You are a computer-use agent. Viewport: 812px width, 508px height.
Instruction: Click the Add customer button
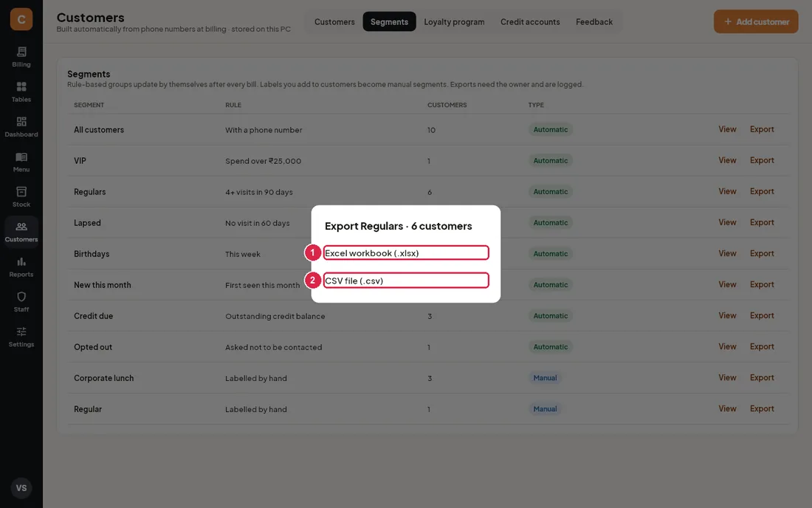click(x=756, y=21)
